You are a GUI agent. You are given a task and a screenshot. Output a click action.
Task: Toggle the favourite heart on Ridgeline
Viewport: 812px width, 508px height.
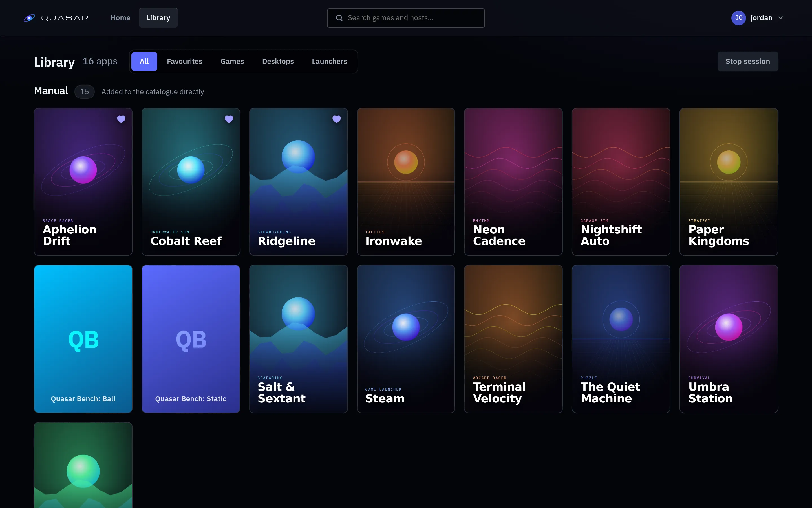[x=337, y=119]
